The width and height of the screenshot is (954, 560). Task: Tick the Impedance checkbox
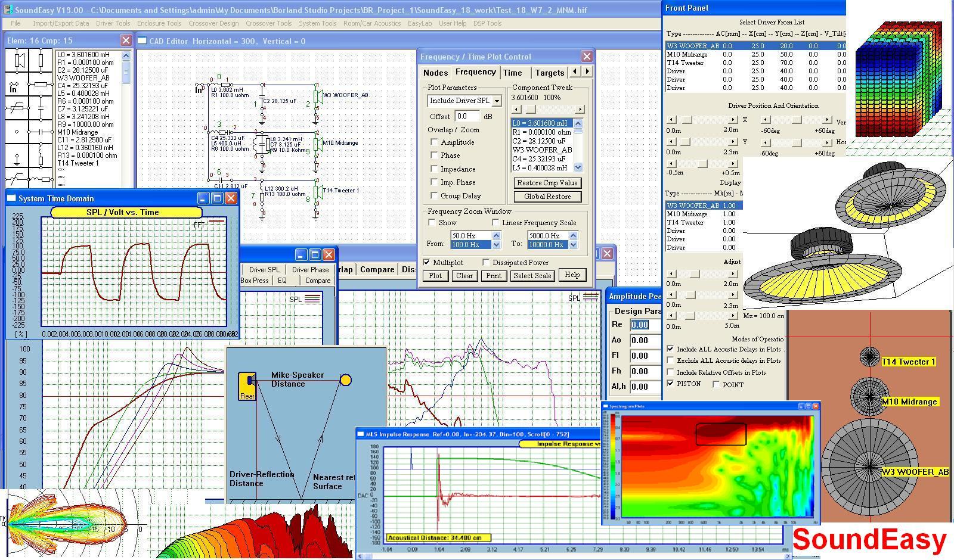pyautogui.click(x=434, y=169)
